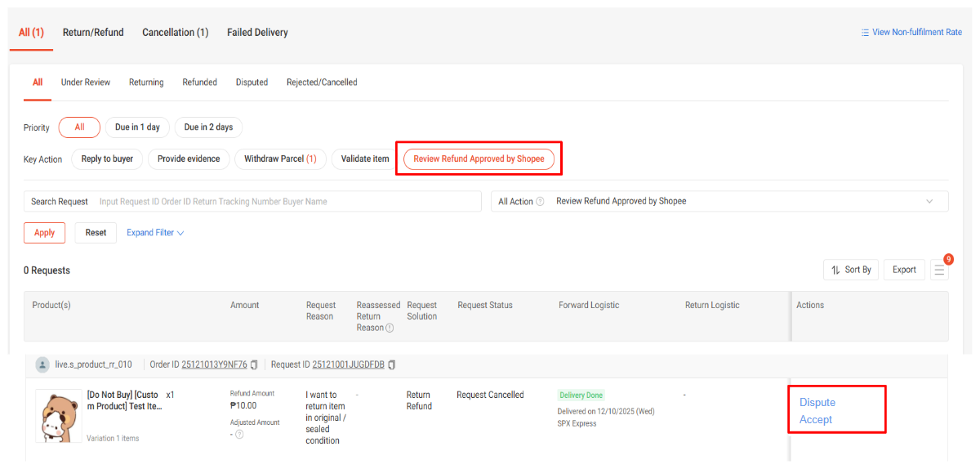Copy the Request ID 25121001JUGDFDB
This screenshot has height=469, width=980.
tap(392, 364)
